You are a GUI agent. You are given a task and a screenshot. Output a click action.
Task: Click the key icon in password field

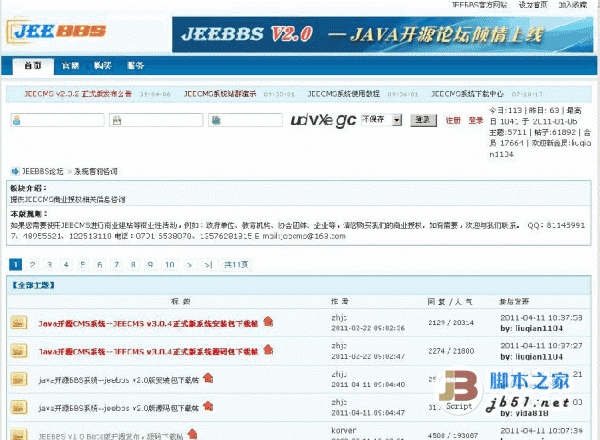(117, 121)
